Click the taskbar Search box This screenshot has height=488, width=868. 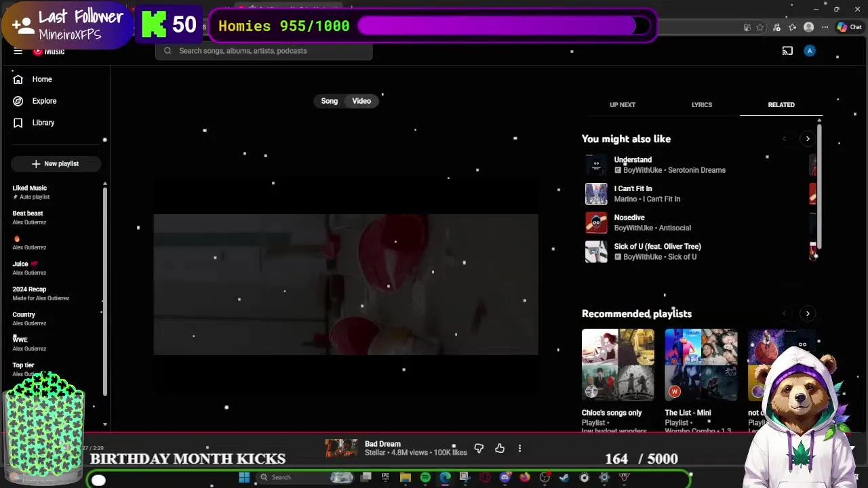coord(307,477)
